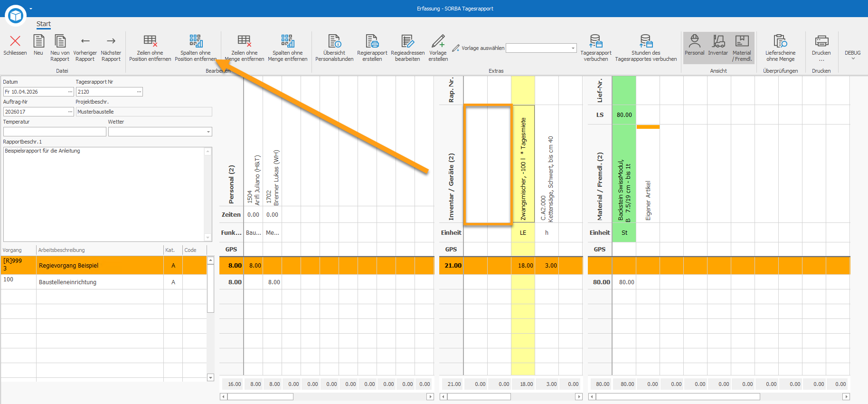
Task: Remove Zeilen ohne Menge
Action: (x=245, y=47)
